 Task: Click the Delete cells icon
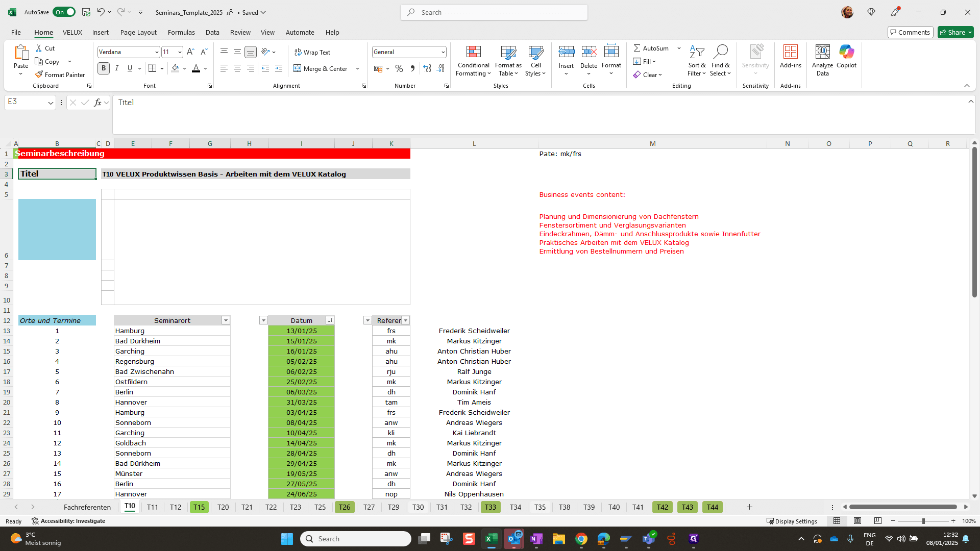589,52
